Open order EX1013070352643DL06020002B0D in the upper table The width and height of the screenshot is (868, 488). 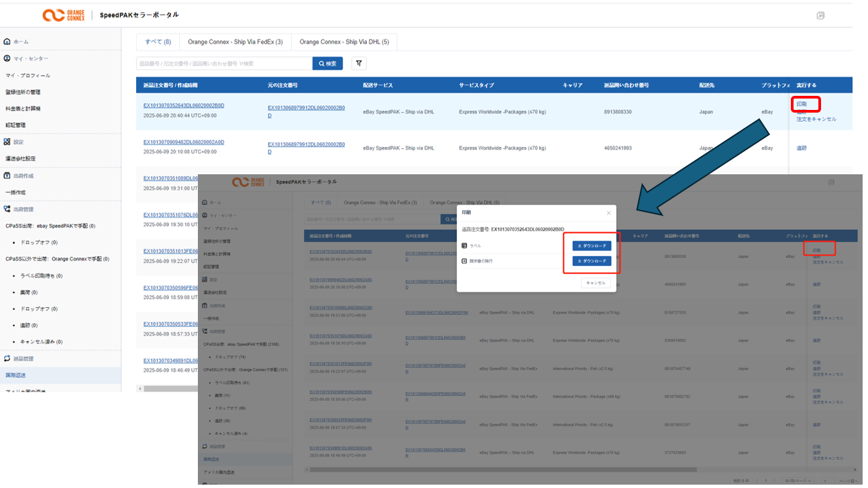(184, 105)
